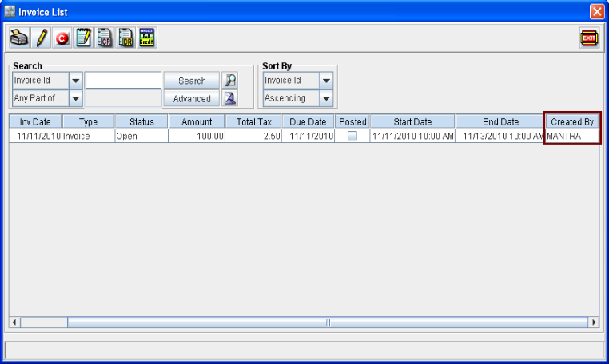Viewport: 609px width, 364px height.
Task: Sort by the Inv Date column header
Action: point(35,121)
